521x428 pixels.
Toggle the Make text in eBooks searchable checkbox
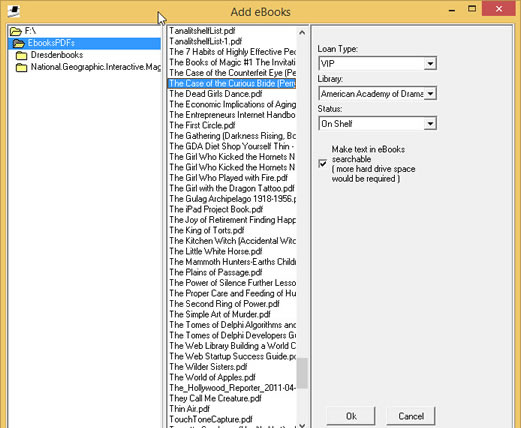click(323, 164)
